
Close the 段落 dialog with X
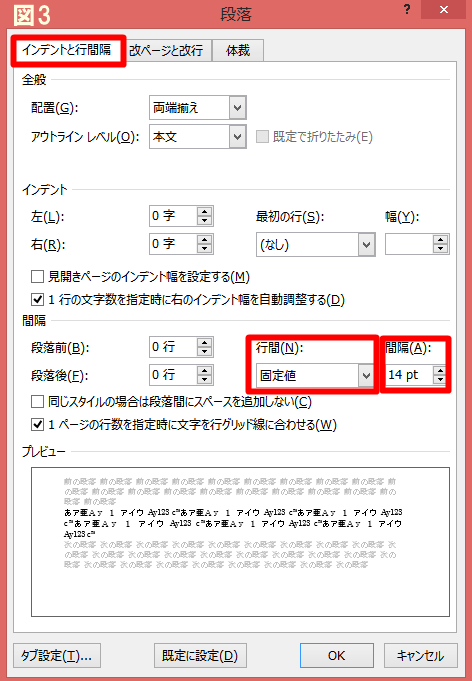coord(444,10)
